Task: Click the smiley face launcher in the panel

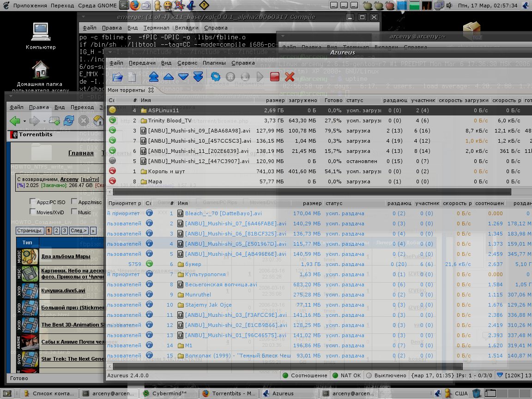Action: coord(168,6)
